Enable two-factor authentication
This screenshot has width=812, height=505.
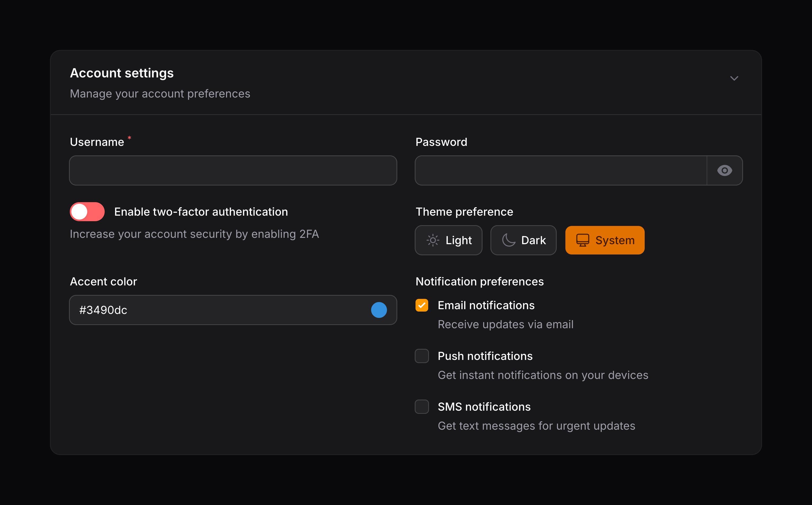pyautogui.click(x=87, y=211)
